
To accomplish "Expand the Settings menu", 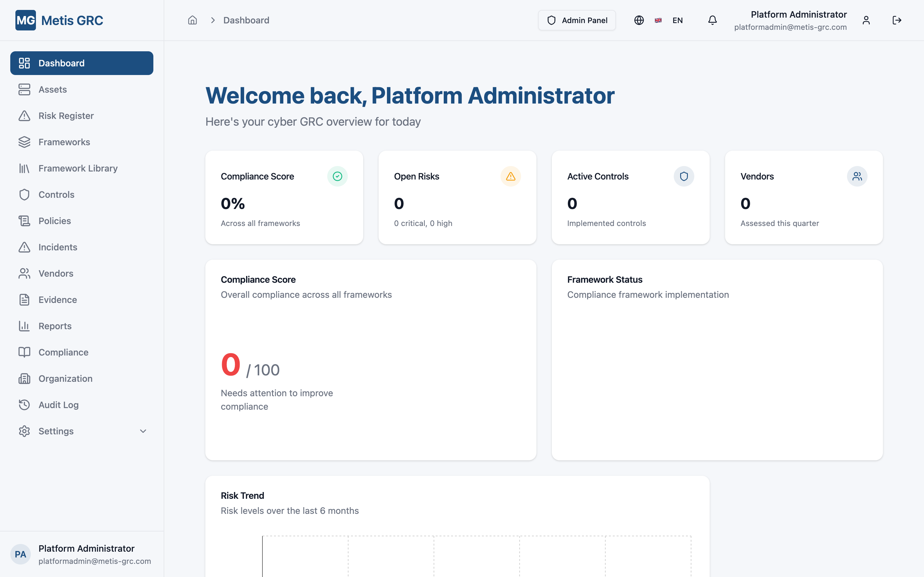I will tap(56, 431).
